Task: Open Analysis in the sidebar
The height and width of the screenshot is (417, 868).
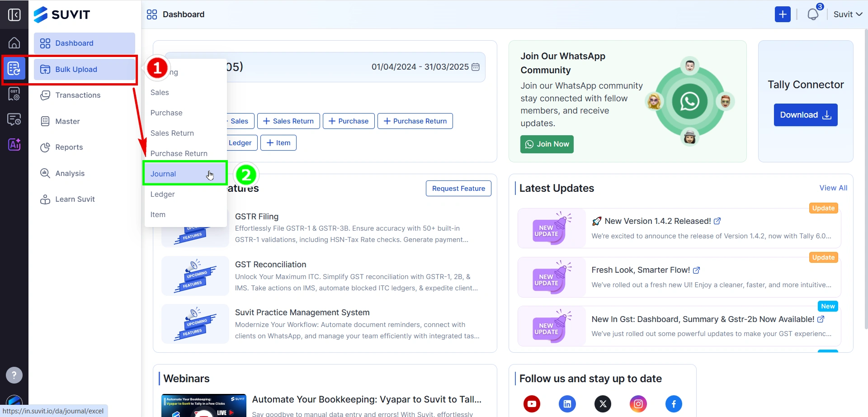Action: click(85, 173)
